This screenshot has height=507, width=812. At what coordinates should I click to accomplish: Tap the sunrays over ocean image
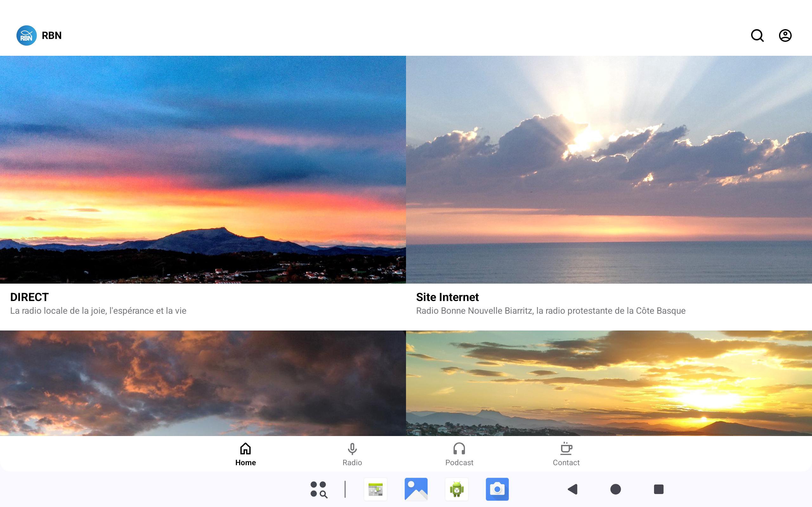[609, 169]
